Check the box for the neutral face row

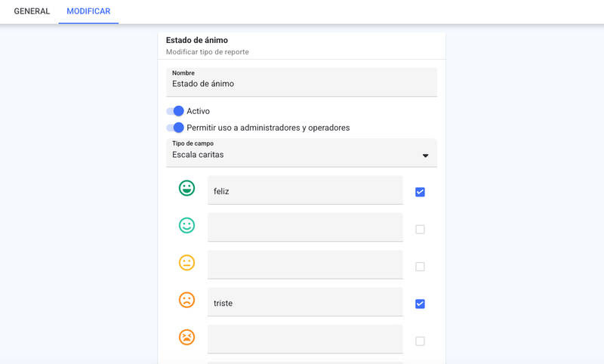[x=420, y=267]
